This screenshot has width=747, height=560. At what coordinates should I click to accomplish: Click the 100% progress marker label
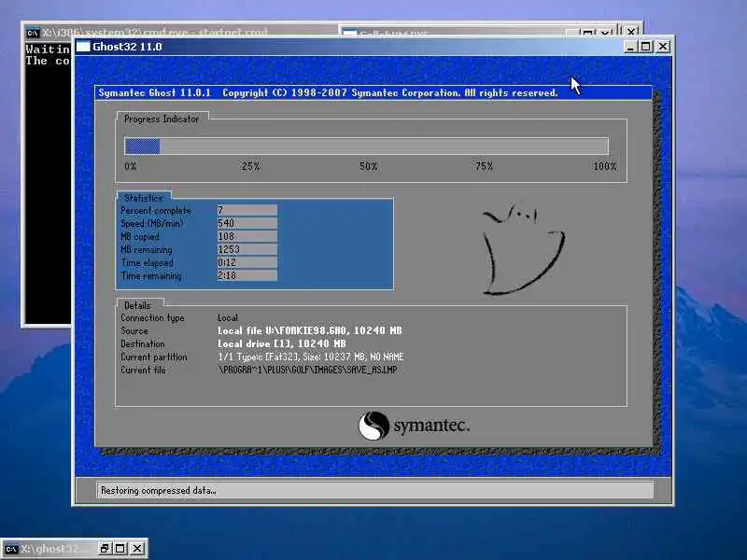coord(604,166)
